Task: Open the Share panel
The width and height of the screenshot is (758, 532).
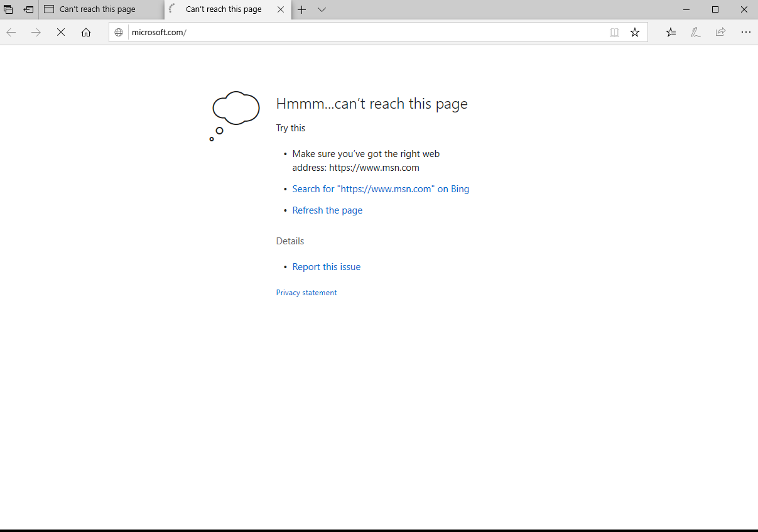Action: (x=720, y=32)
